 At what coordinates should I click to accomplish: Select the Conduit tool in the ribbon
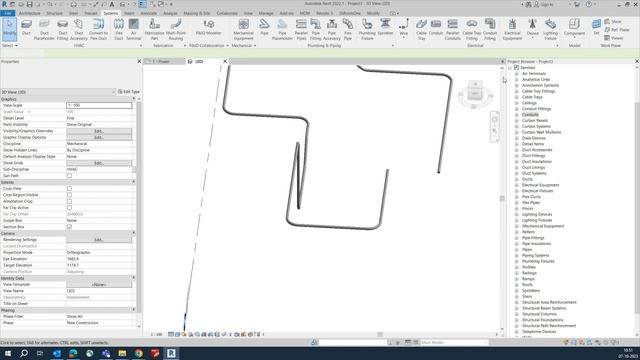[x=436, y=27]
